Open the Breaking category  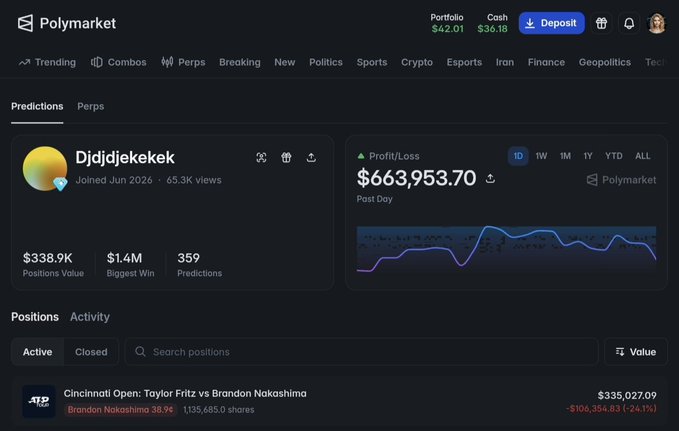[240, 62]
